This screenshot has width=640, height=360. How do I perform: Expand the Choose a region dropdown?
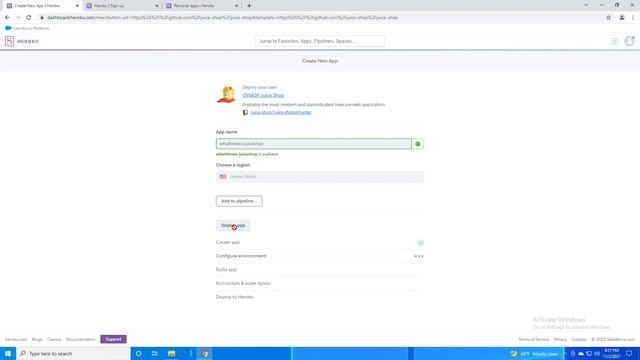click(320, 177)
